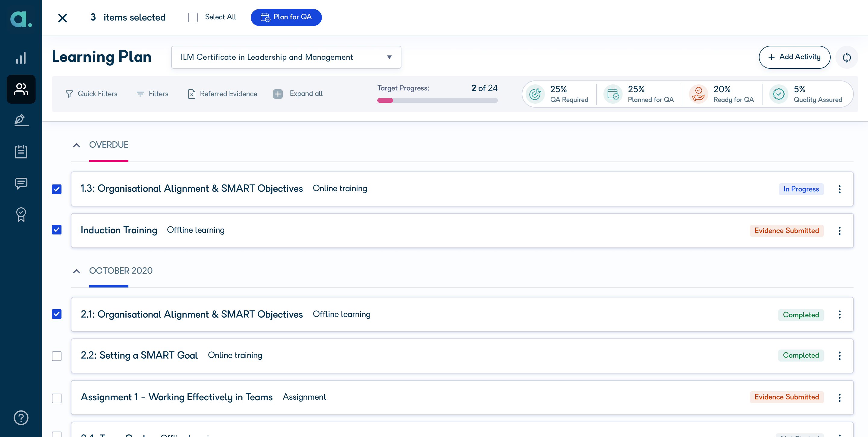Viewport: 868px width, 437px height.
Task: Open more options for Assignment 1
Action: (x=839, y=398)
